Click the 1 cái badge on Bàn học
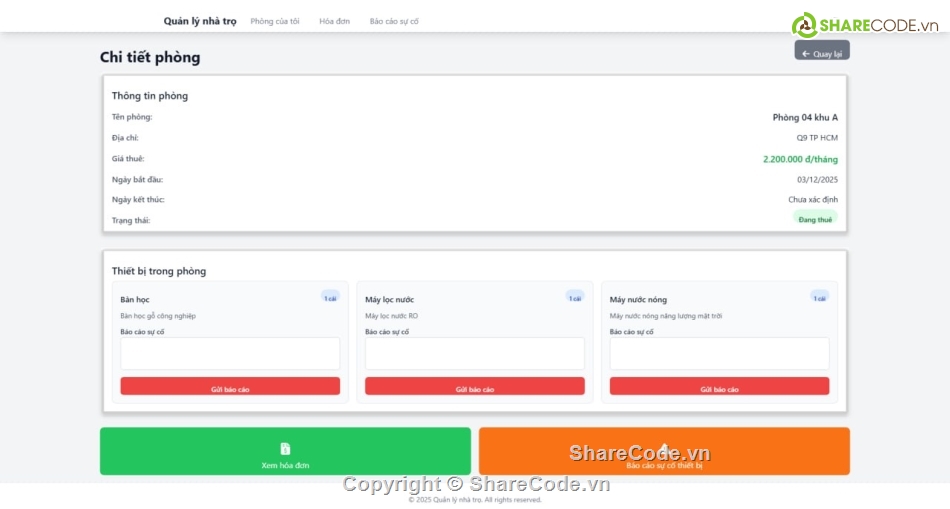The width and height of the screenshot is (950, 509). 330,298
